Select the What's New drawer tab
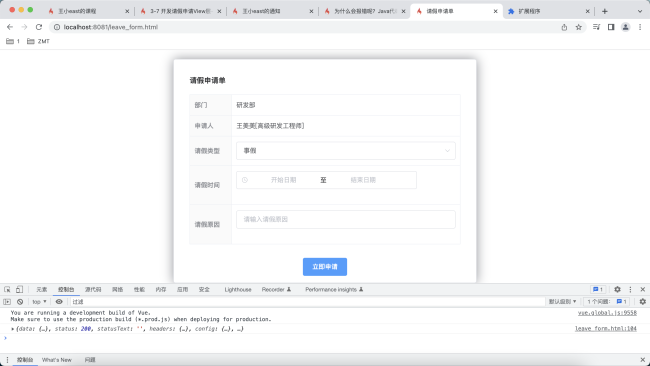650x366 pixels. pyautogui.click(x=57, y=360)
